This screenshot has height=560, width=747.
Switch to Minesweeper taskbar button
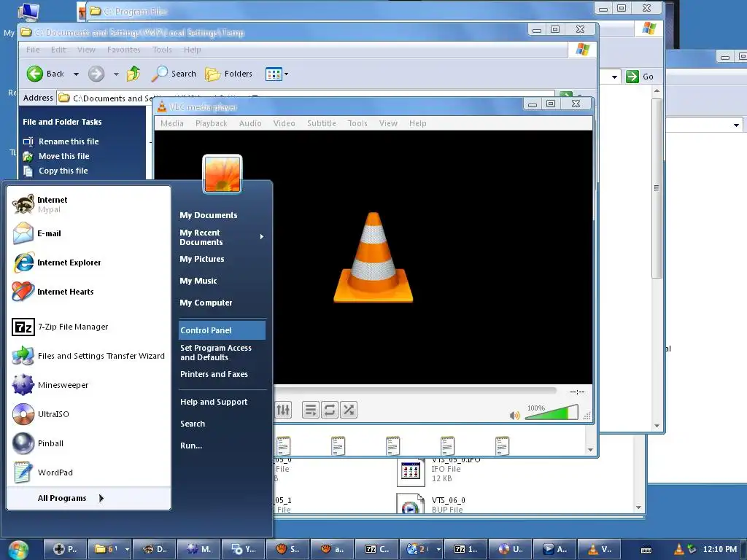[x=199, y=549]
